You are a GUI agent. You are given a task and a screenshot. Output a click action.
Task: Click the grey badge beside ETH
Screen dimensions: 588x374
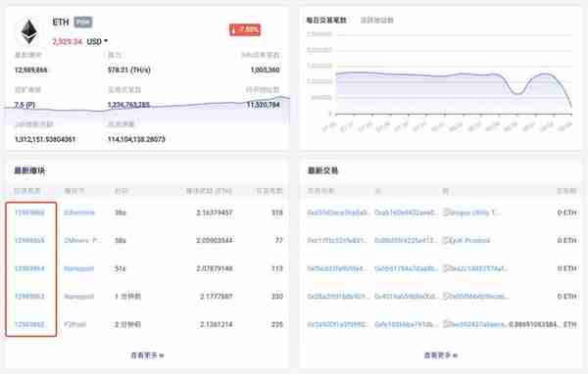pos(82,23)
